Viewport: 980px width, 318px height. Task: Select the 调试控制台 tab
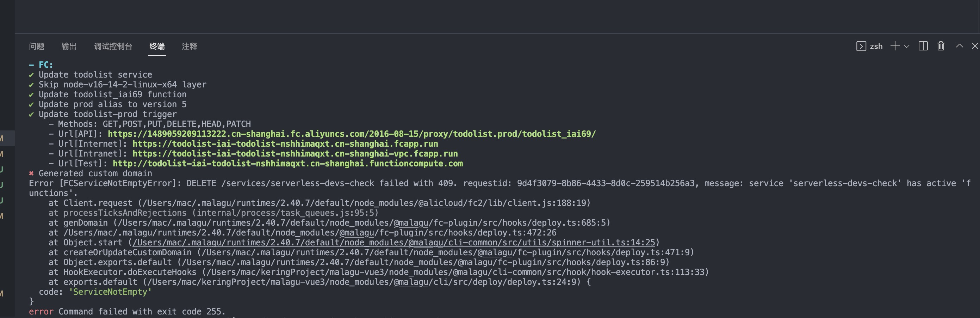pyautogui.click(x=113, y=47)
